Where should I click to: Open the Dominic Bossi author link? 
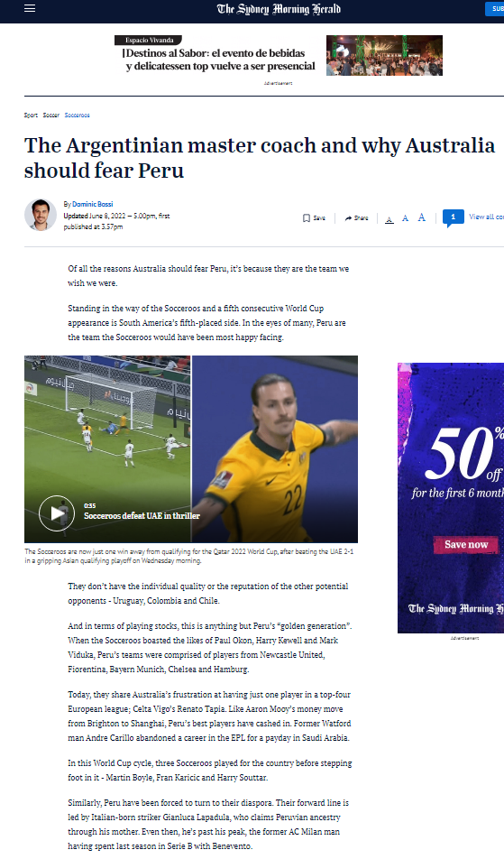click(93, 204)
